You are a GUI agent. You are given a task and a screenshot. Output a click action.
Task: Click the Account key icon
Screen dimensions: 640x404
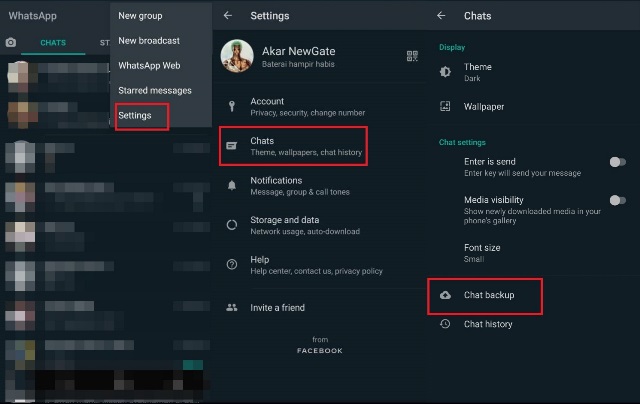point(232,107)
